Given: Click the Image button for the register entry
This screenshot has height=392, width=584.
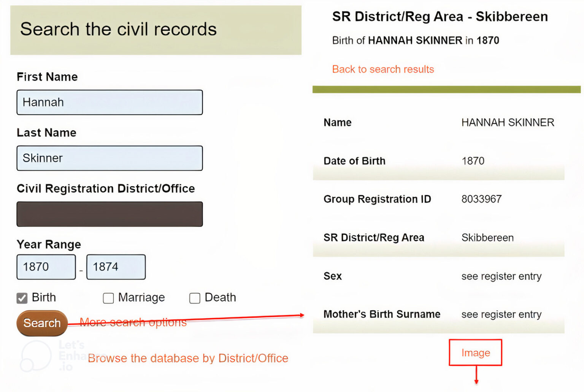Looking at the screenshot, I should pos(475,352).
